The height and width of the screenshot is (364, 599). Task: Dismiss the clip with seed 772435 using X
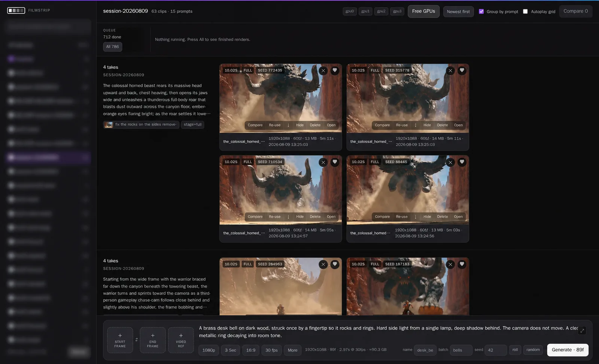tap(323, 70)
